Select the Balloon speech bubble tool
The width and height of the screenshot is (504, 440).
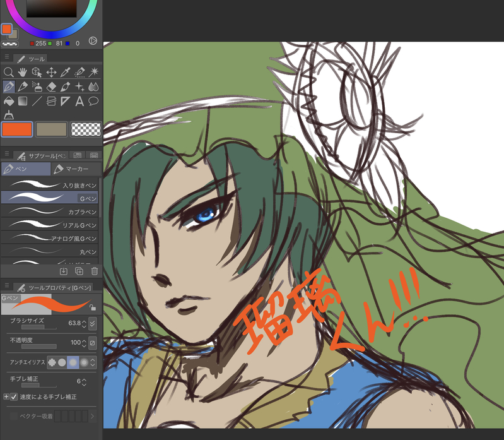[x=94, y=101]
